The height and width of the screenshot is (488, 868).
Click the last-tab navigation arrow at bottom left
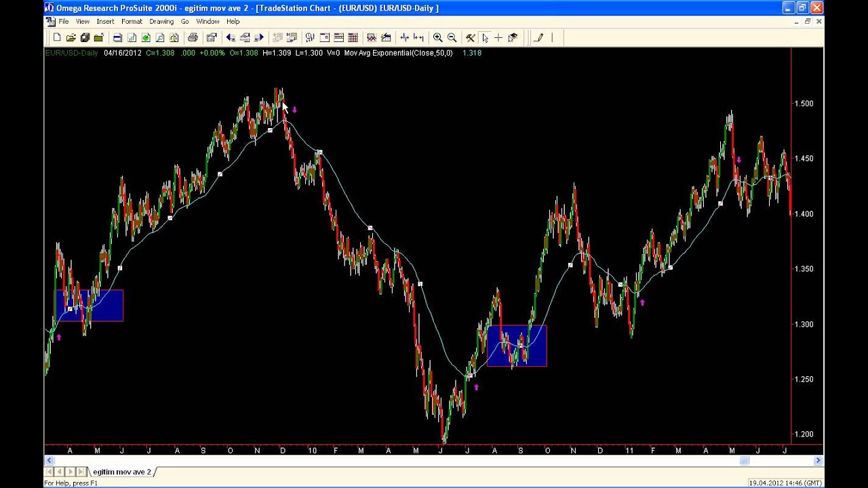coord(81,472)
